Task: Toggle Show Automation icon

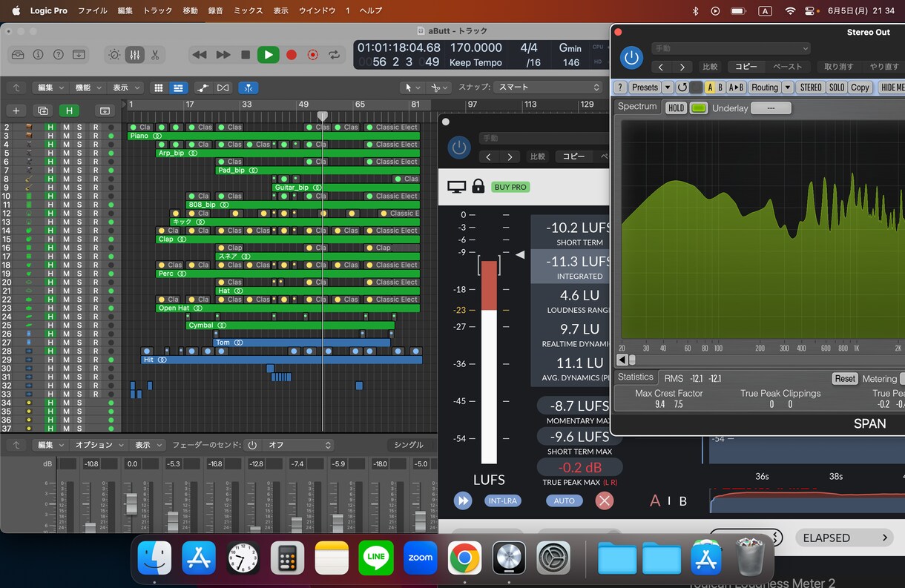Action: tap(203, 87)
